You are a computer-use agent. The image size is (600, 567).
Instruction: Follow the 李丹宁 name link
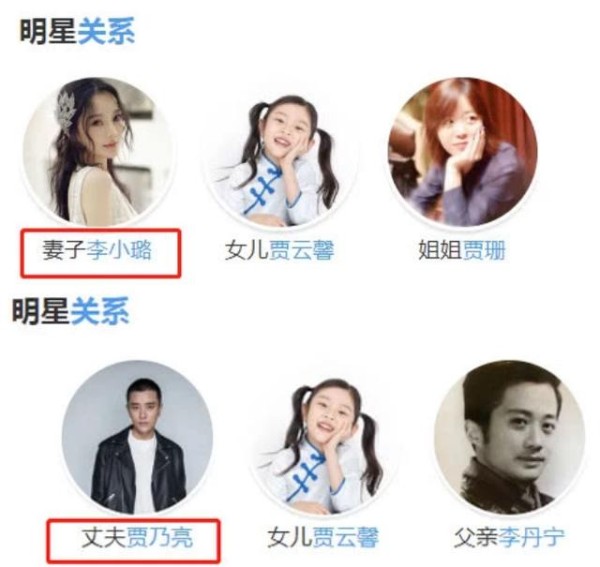531,537
